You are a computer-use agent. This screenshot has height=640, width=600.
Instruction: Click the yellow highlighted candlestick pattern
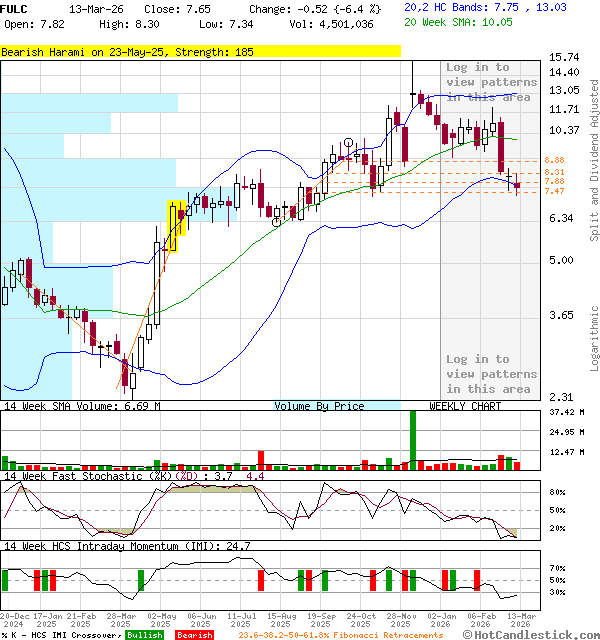tap(172, 226)
